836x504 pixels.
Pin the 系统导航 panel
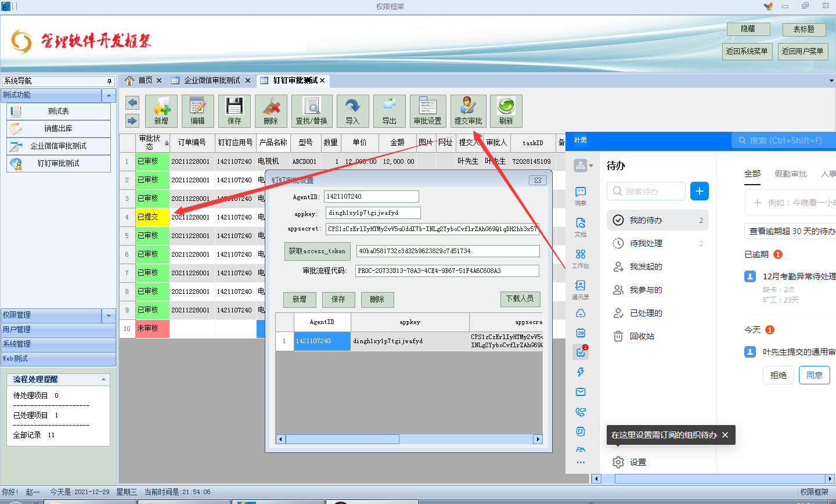click(109, 81)
